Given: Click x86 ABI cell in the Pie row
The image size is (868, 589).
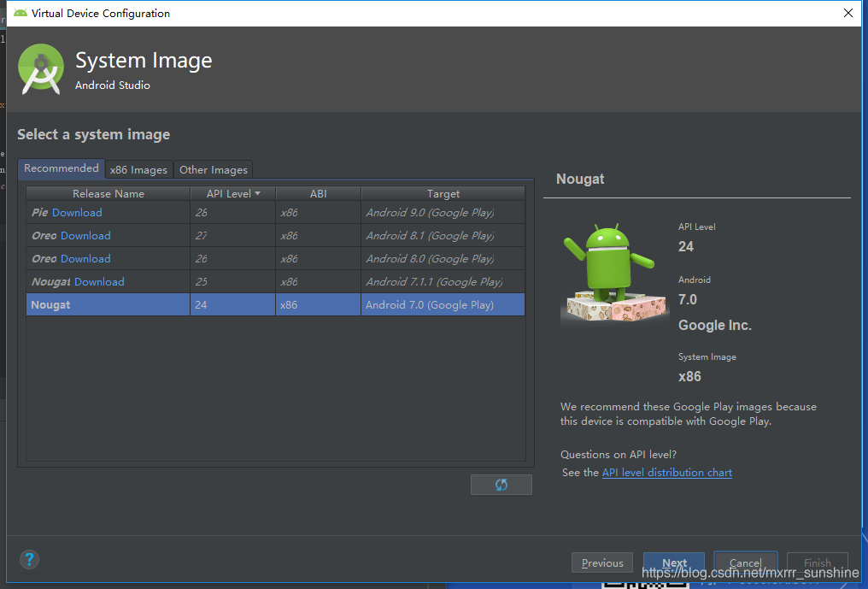Looking at the screenshot, I should click(x=319, y=212).
